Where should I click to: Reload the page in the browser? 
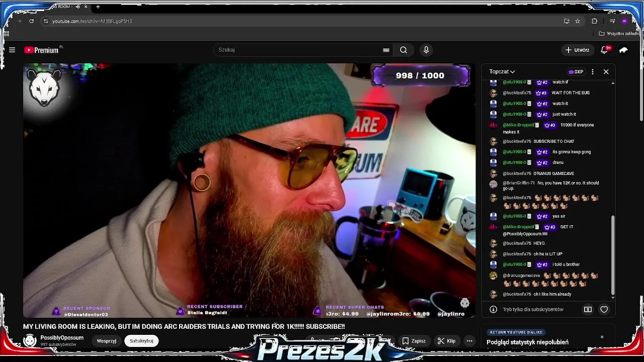coord(31,21)
